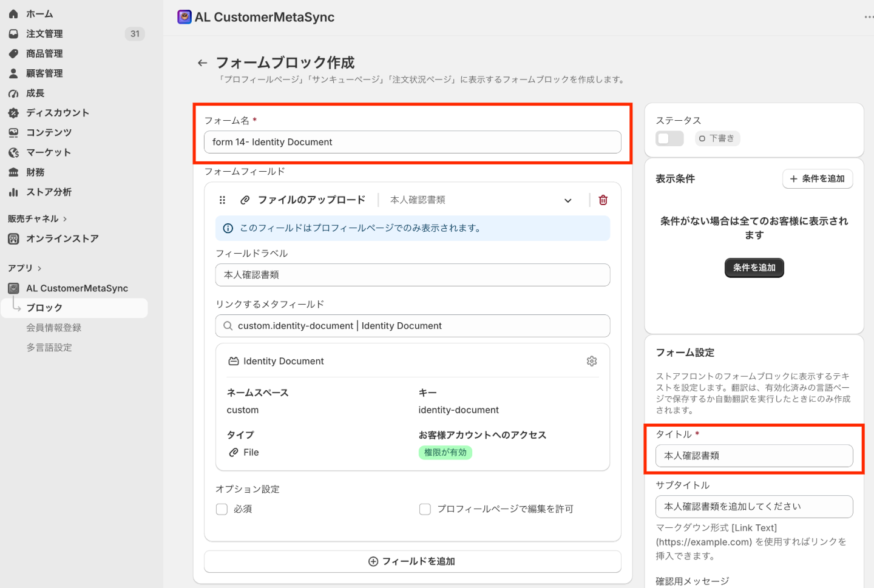Click the magnifier in metafield search
Viewport: 874px width, 588px height.
point(228,326)
